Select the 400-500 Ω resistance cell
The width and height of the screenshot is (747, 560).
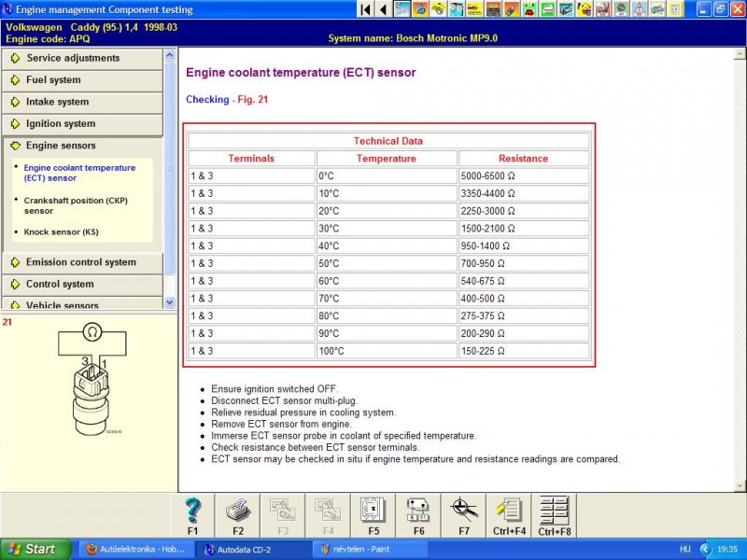[523, 299]
